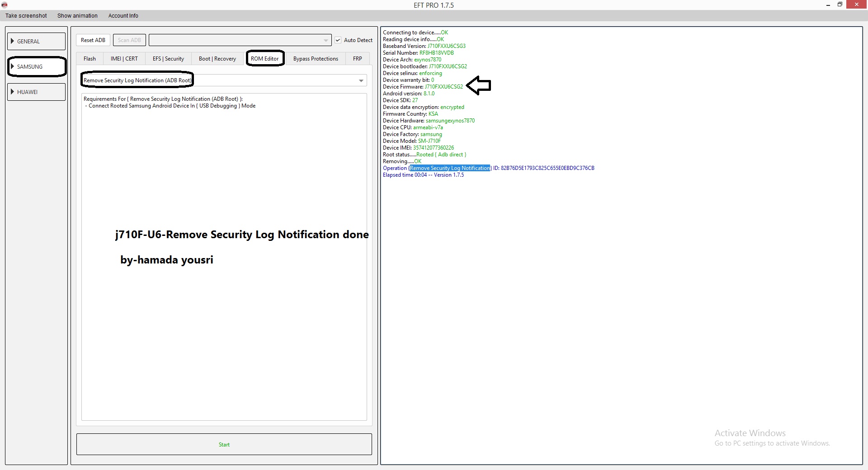Click the Device bootloader J710FXXU6CSG2 line
Screen dimensions: 868x470
click(x=425, y=66)
